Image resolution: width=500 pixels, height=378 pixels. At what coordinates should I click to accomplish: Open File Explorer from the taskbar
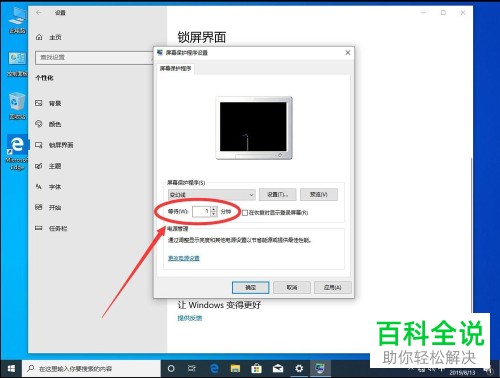tap(235, 369)
